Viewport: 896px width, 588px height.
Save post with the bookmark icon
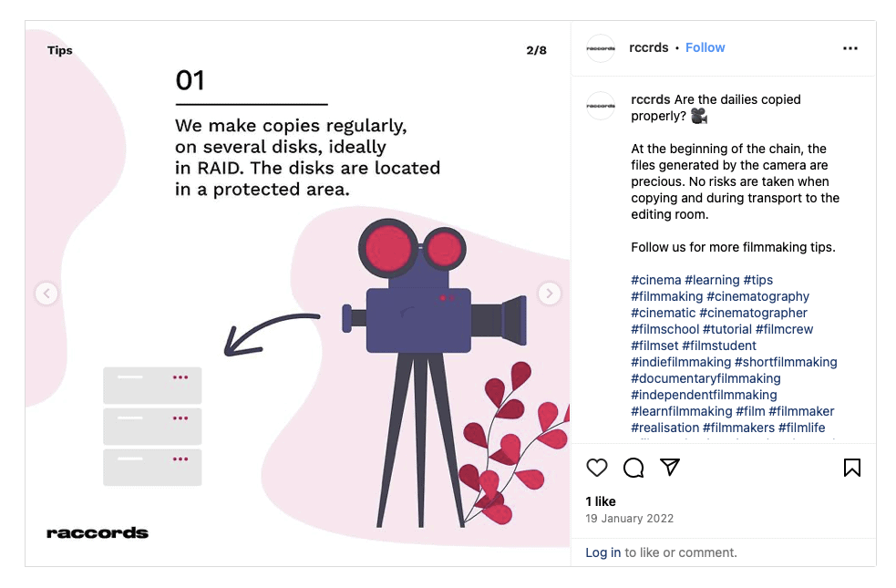tap(851, 468)
